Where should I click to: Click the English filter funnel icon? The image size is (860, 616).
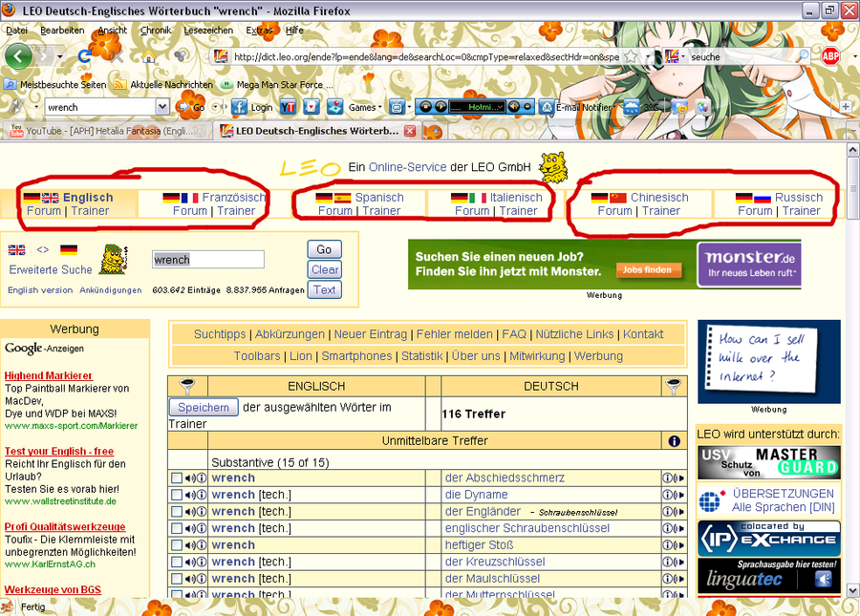click(x=187, y=386)
